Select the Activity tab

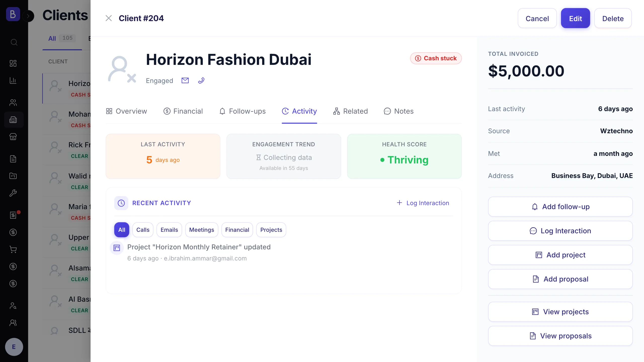(299, 111)
